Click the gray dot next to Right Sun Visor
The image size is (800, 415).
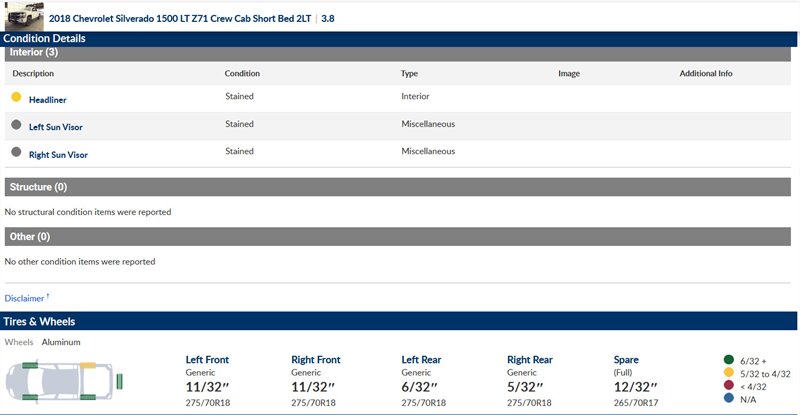coord(16,153)
